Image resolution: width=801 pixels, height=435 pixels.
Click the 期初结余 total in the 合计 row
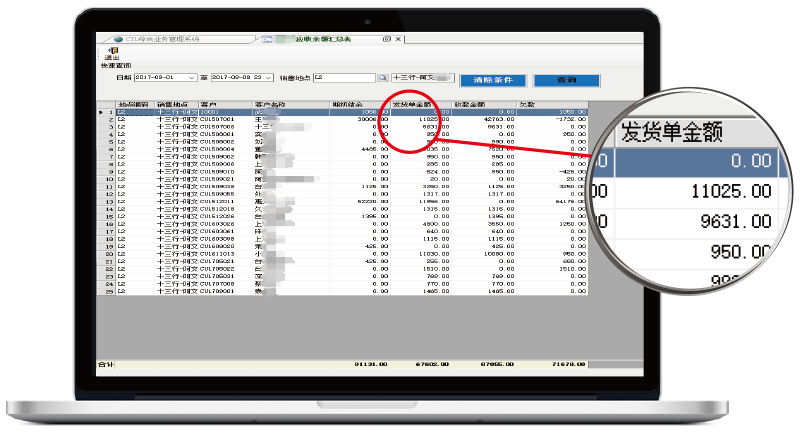[371, 365]
